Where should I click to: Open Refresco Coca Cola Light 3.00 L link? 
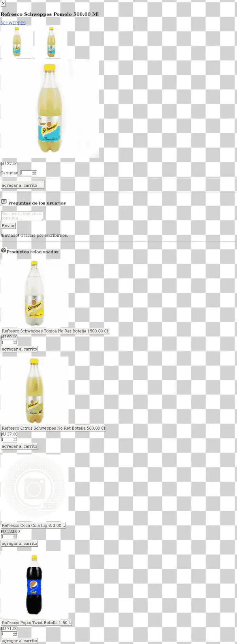coord(33,525)
